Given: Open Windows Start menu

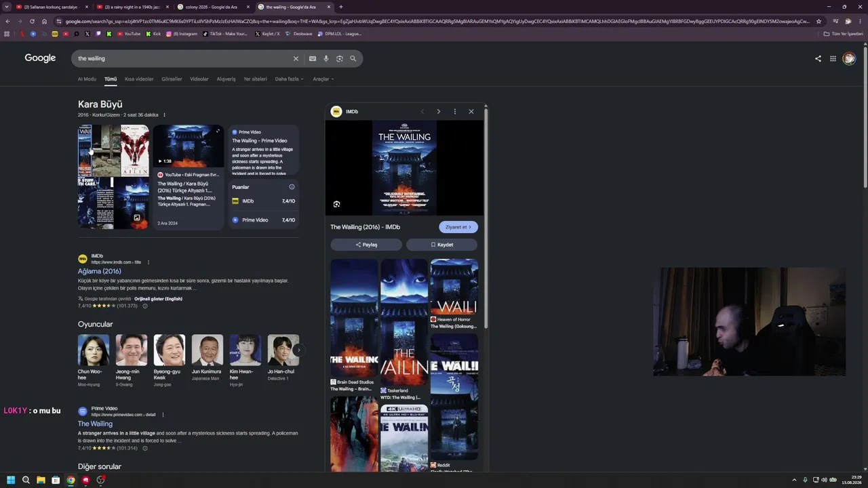Looking at the screenshot, I should pos(11,480).
